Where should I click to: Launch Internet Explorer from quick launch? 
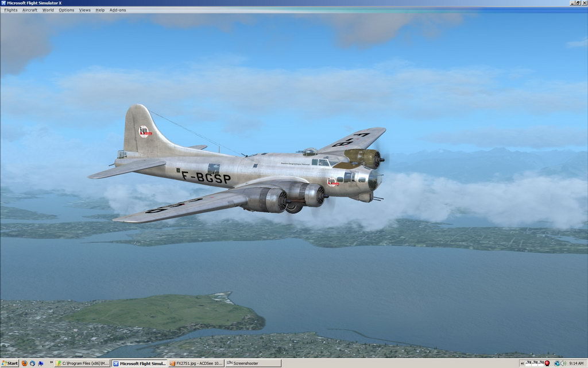coord(33,363)
